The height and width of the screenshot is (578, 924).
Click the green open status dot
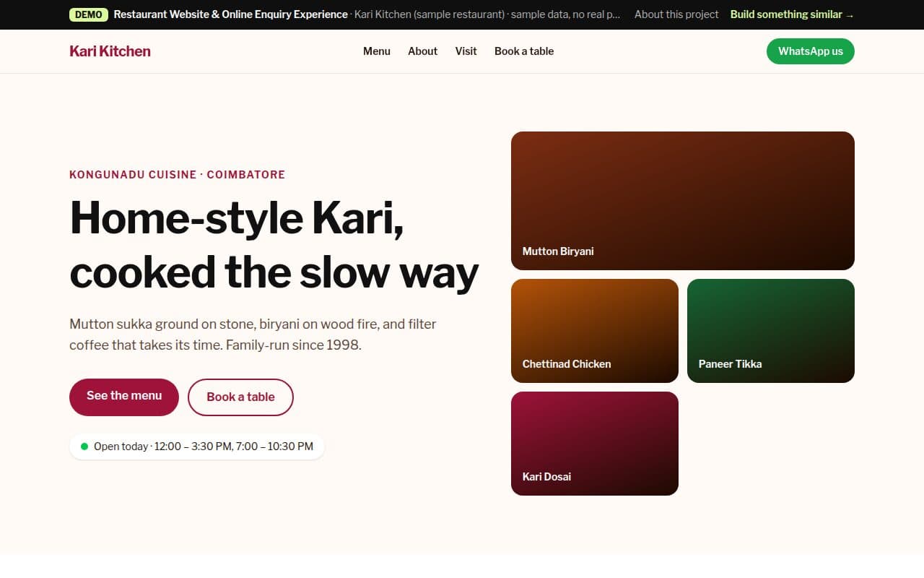[x=84, y=447]
